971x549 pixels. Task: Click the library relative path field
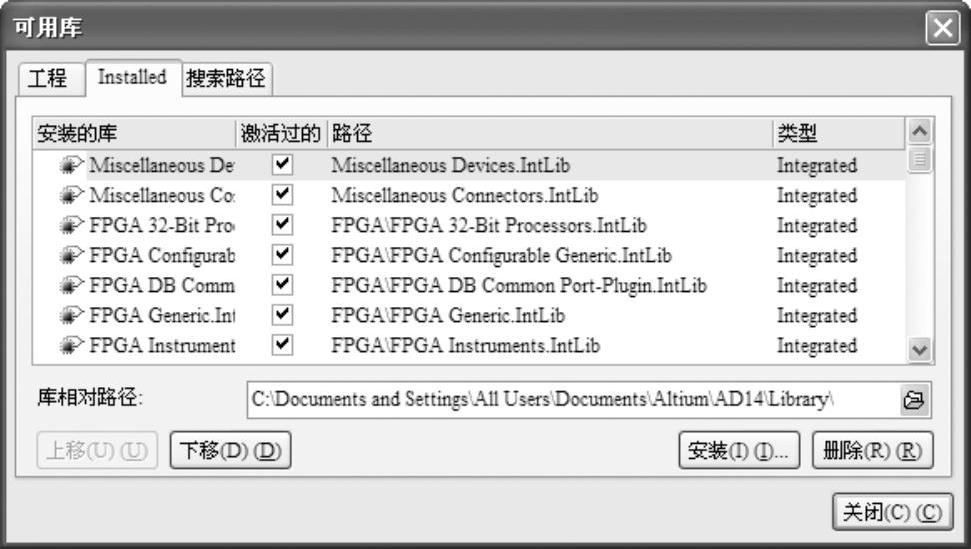[570, 399]
